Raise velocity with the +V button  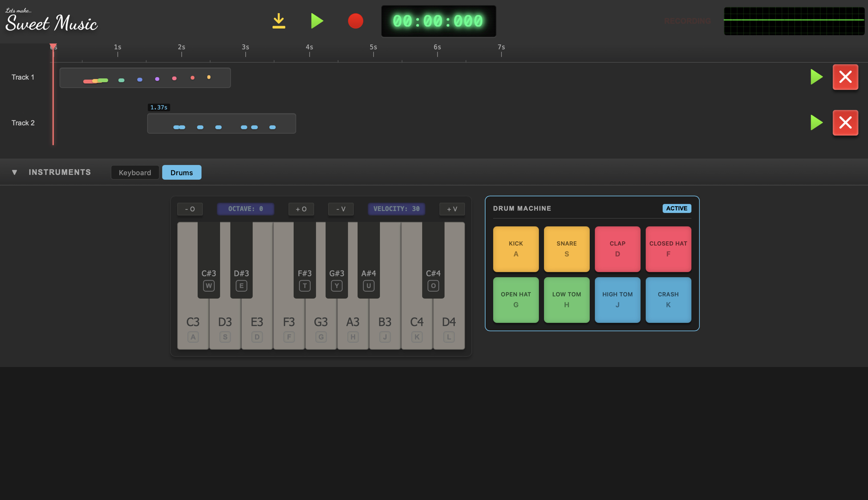point(452,209)
